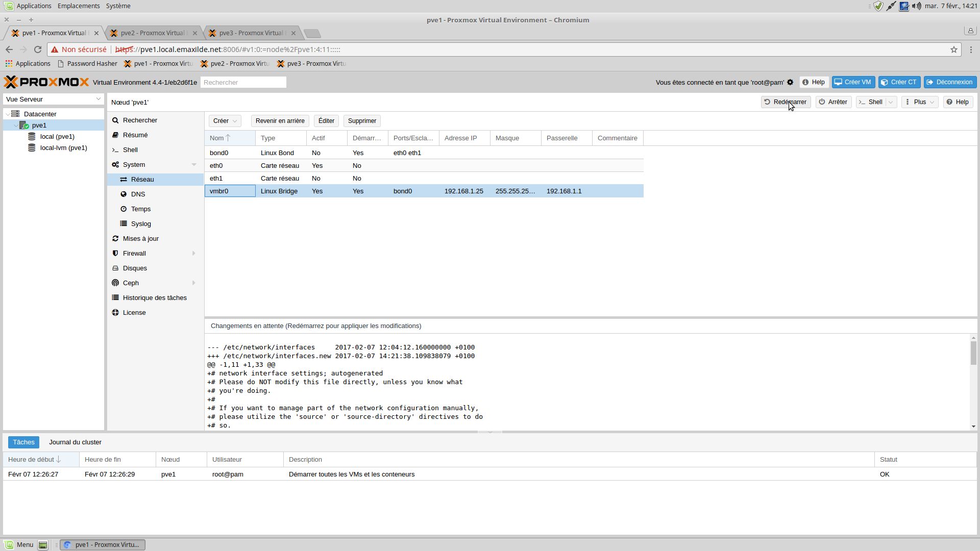This screenshot has height=551, width=980.
Task: Open the Emplacements menu
Action: click(x=79, y=6)
